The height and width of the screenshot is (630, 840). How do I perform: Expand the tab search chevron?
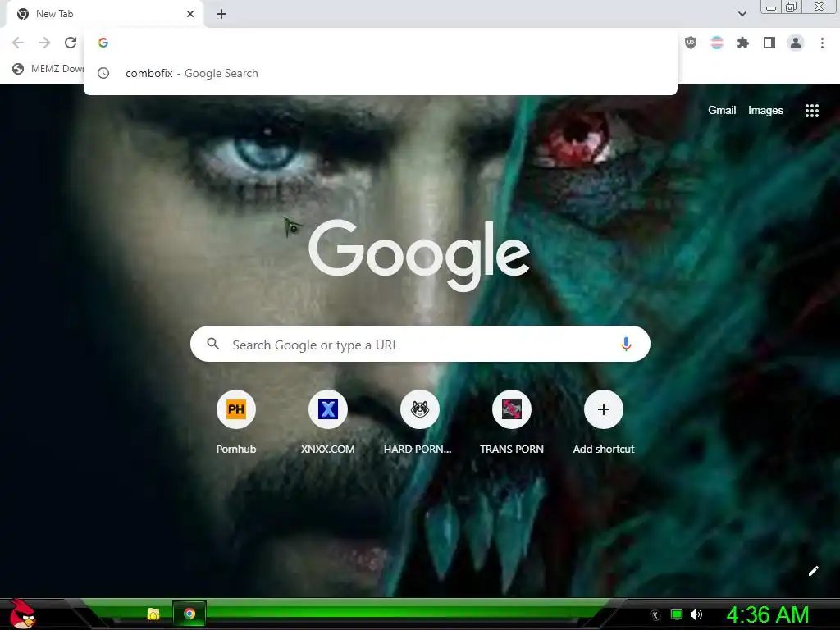click(x=742, y=14)
